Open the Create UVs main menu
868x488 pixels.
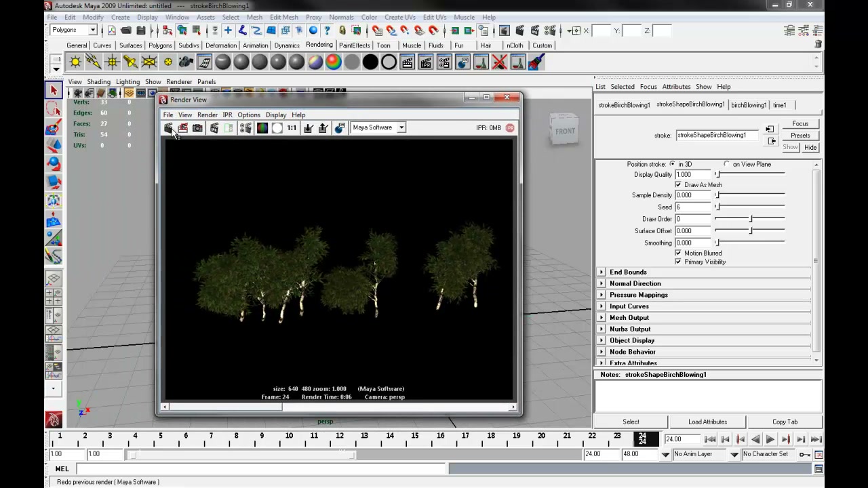click(400, 17)
